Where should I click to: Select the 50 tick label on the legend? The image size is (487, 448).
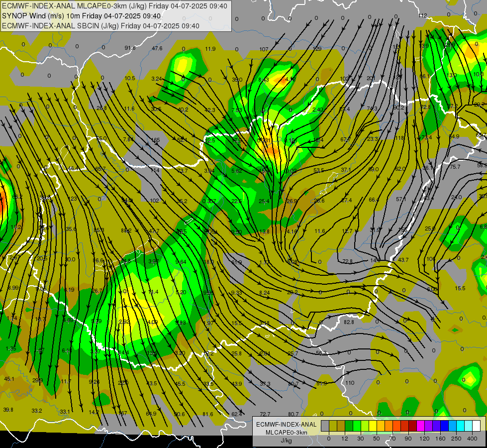pos(377,439)
